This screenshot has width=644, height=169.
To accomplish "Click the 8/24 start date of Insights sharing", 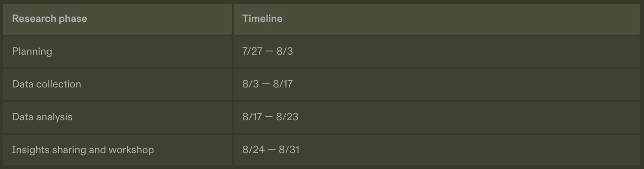I will (x=253, y=149).
